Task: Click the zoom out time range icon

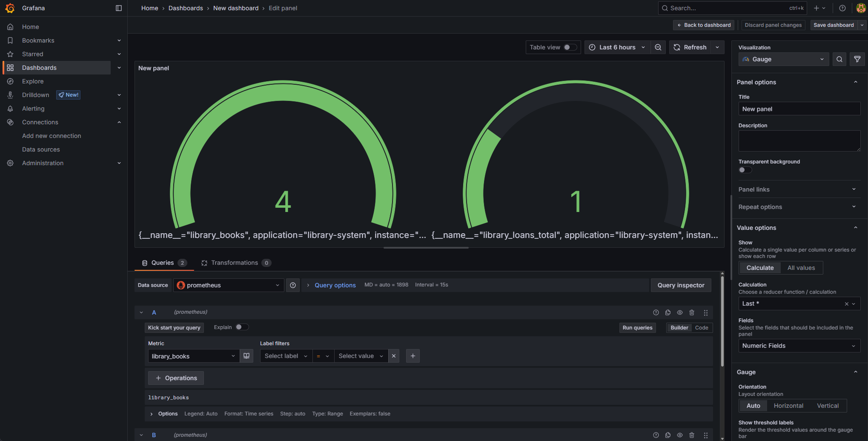Action: [658, 47]
